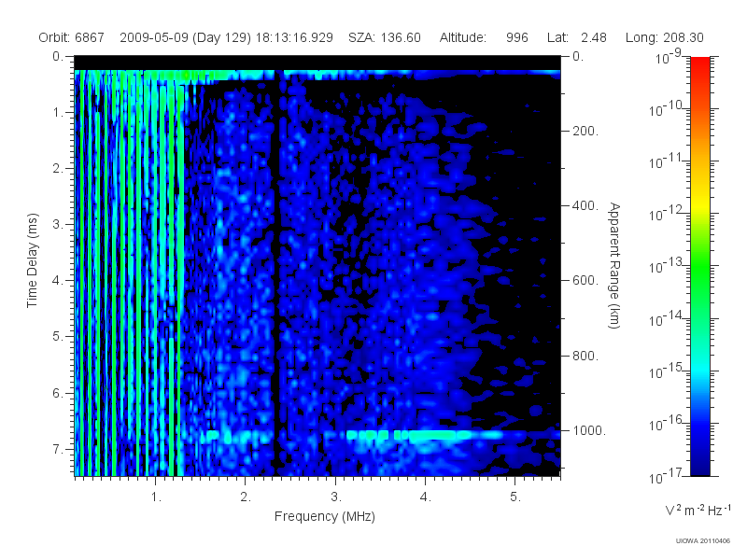747x560 pixels.
Task: Click the 'UIOWA 20110406' credit text
Action: 703,541
